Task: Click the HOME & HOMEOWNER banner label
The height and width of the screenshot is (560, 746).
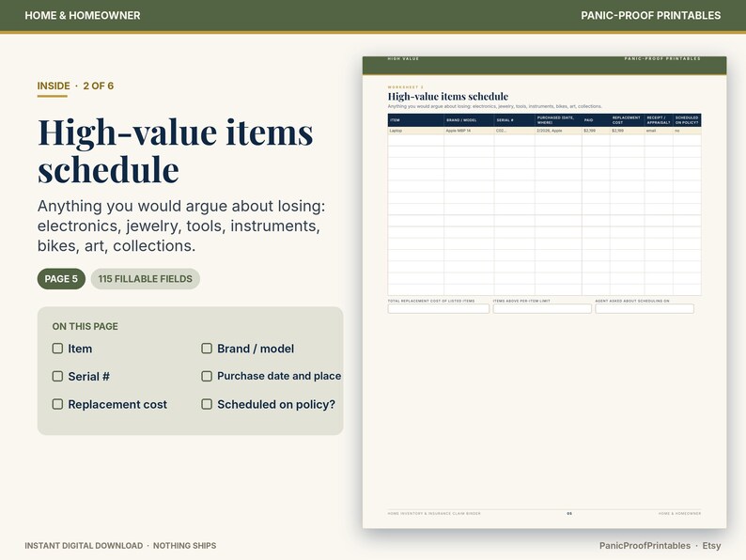Action: pos(83,15)
